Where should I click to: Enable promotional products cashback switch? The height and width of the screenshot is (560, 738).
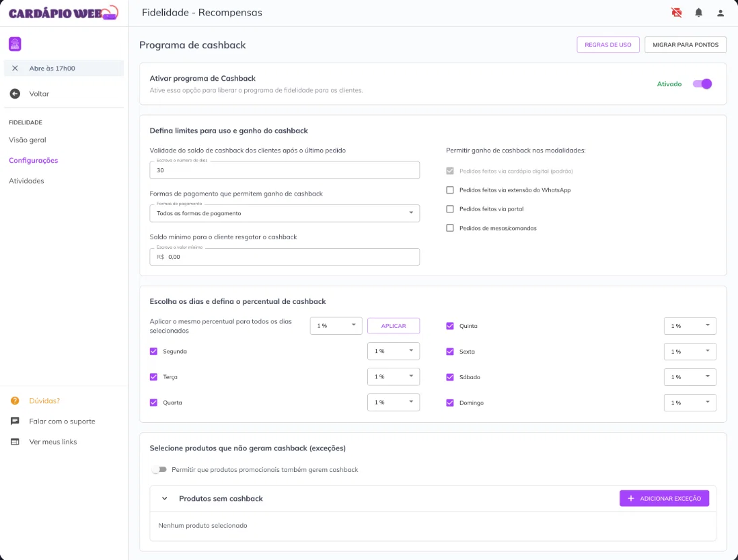pos(159,469)
